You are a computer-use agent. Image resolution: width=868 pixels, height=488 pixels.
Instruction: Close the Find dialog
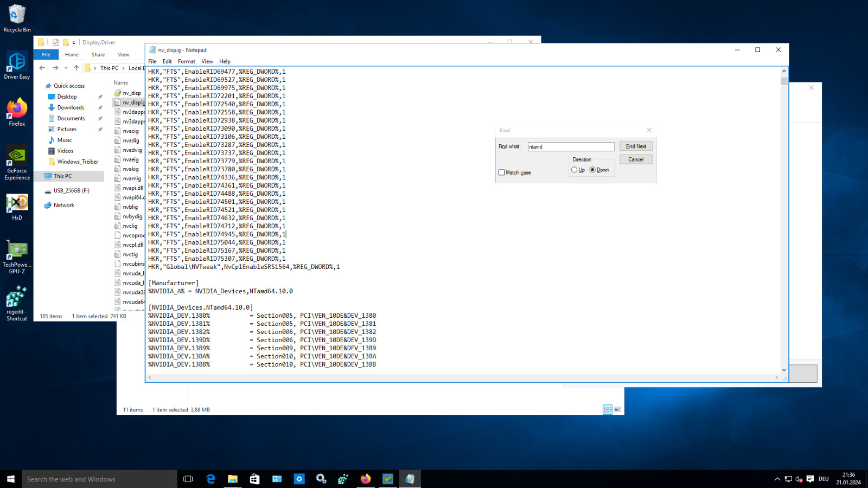tap(649, 130)
